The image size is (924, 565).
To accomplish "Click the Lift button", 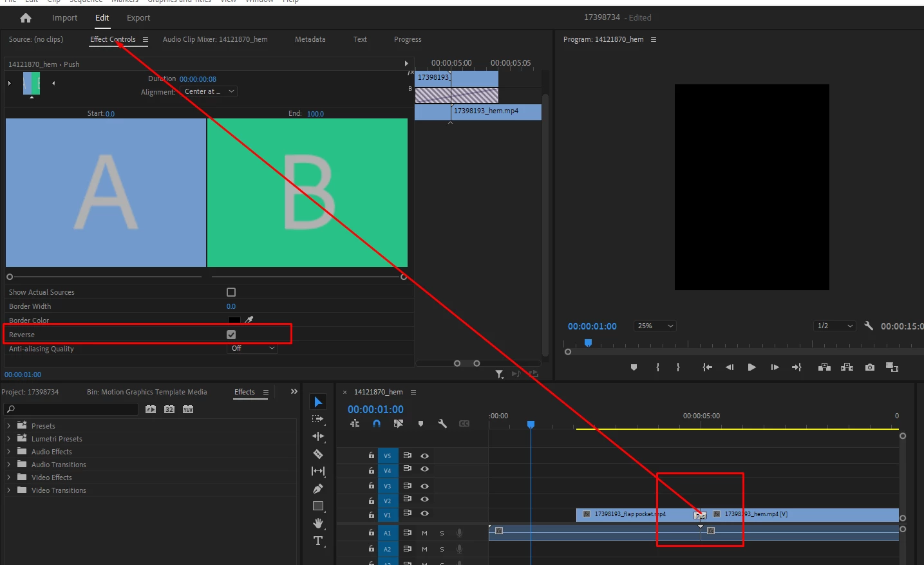I will click(x=824, y=367).
